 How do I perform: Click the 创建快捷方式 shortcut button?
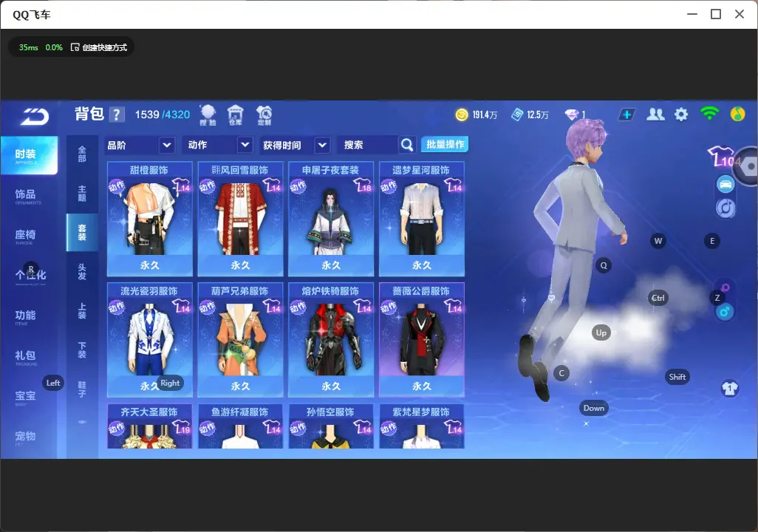point(99,47)
